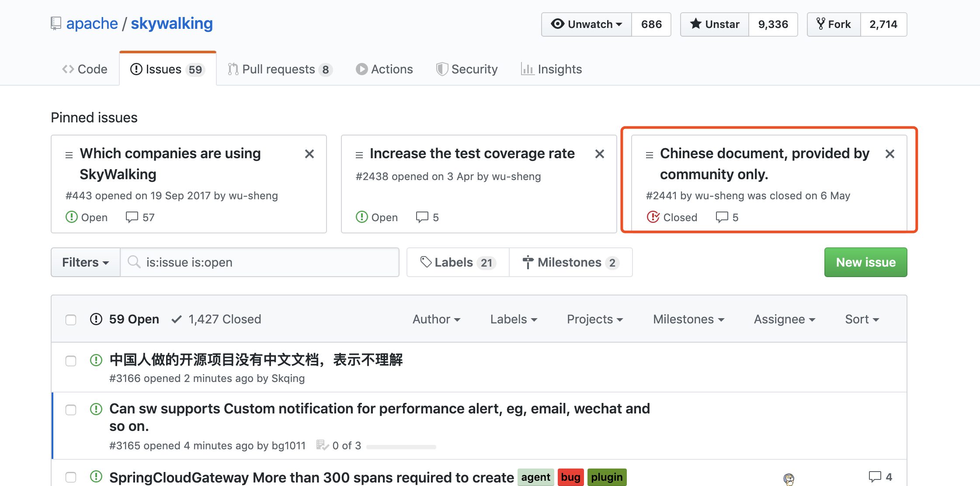Expand the Author filter dropdown
980x486 pixels.
click(436, 319)
